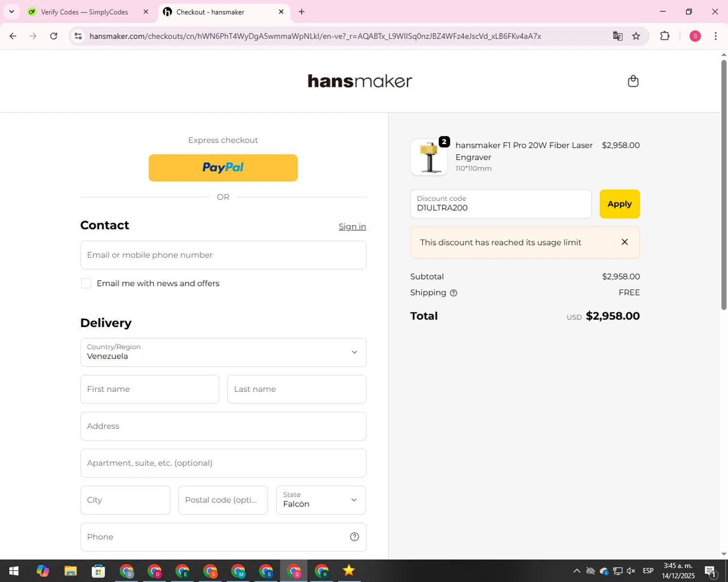Click the First name field

coord(149,389)
